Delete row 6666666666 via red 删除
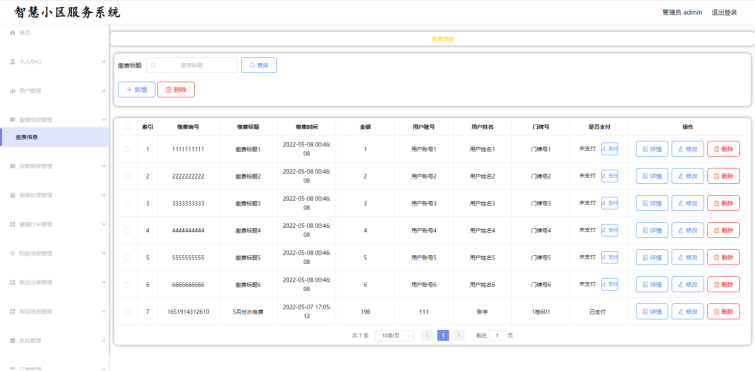Image resolution: width=755 pixels, height=371 pixels. coord(723,284)
